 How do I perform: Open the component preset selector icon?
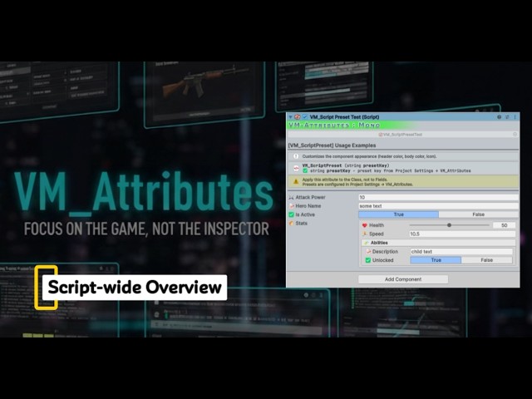point(507,116)
